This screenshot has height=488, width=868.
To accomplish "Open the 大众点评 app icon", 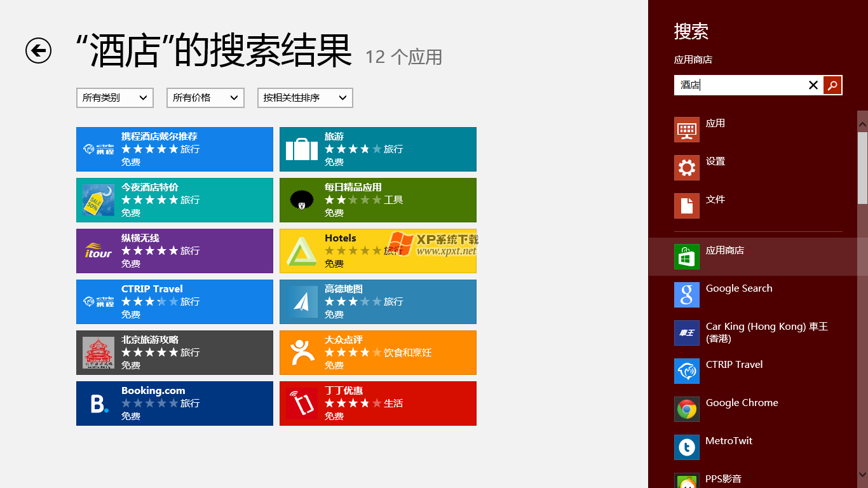I will 302,353.
